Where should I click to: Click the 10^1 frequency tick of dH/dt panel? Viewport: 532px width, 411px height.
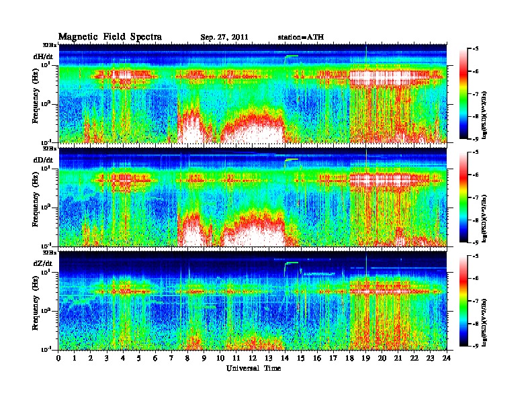(x=46, y=64)
